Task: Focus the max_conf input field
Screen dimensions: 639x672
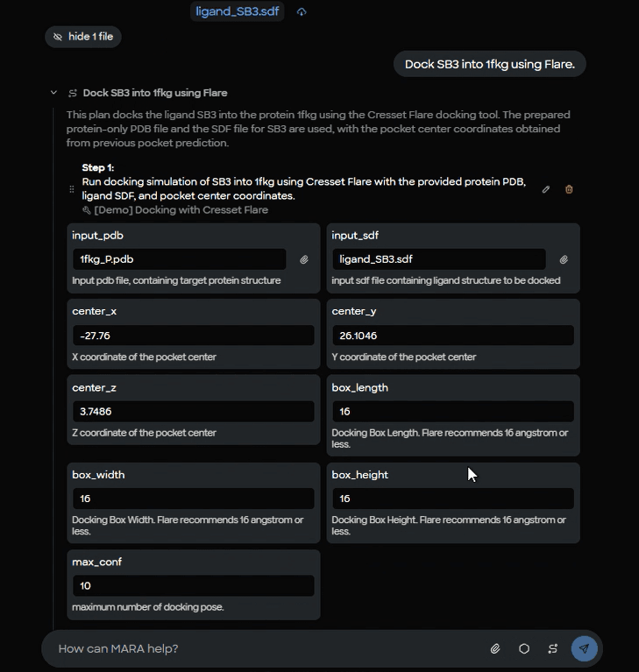Action: pos(193,586)
